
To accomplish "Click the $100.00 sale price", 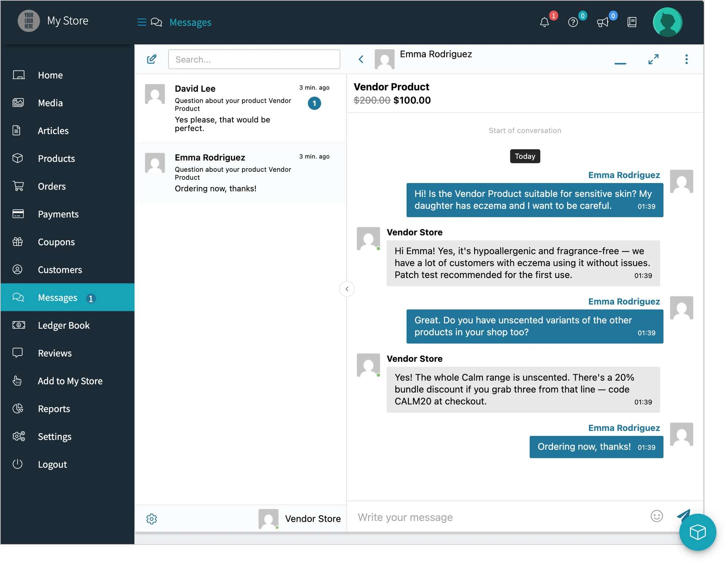I will click(x=412, y=100).
